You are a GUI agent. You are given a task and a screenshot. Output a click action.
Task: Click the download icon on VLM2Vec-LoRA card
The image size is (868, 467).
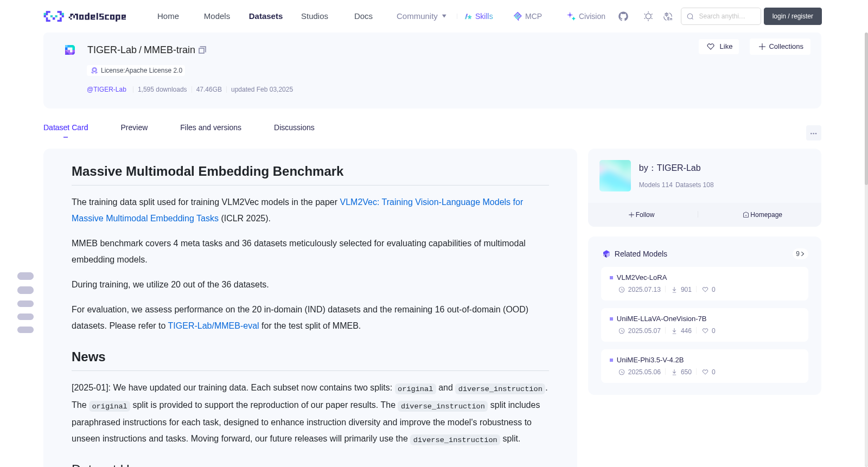[x=674, y=290]
